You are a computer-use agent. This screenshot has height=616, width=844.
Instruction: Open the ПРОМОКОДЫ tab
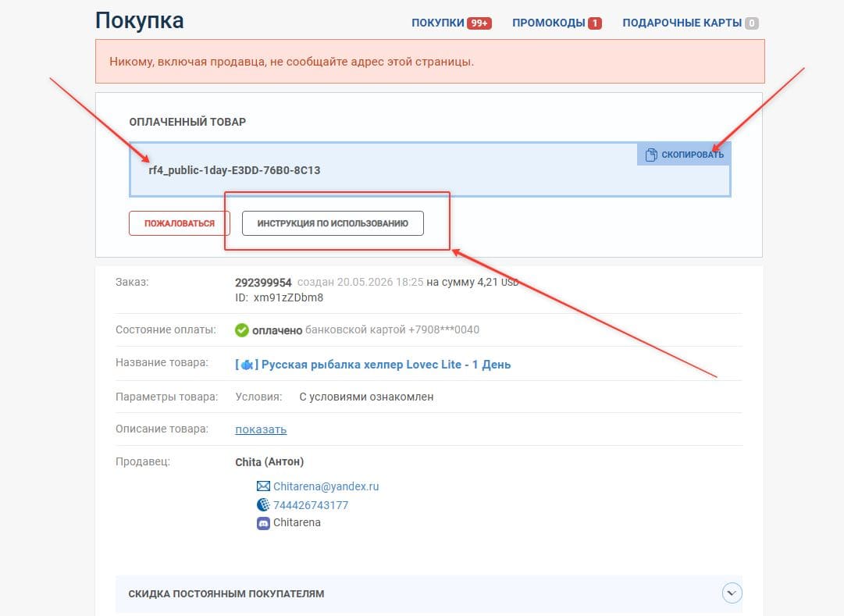click(549, 23)
